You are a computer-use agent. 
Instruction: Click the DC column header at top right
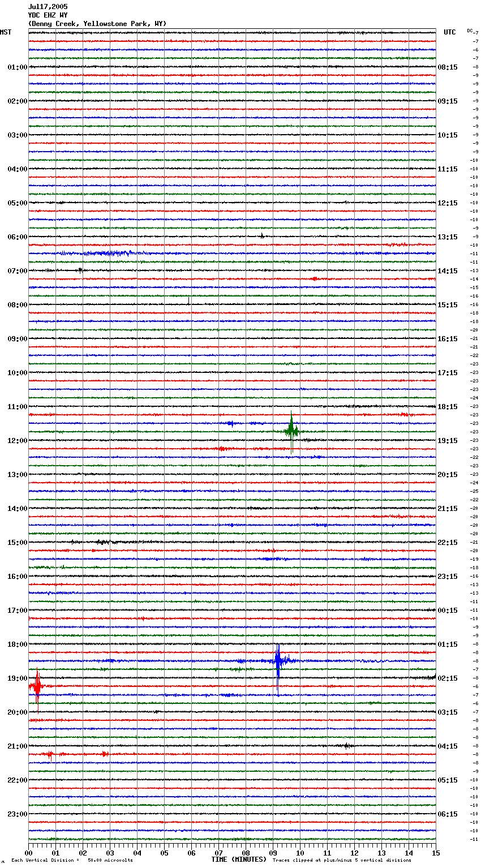click(470, 31)
